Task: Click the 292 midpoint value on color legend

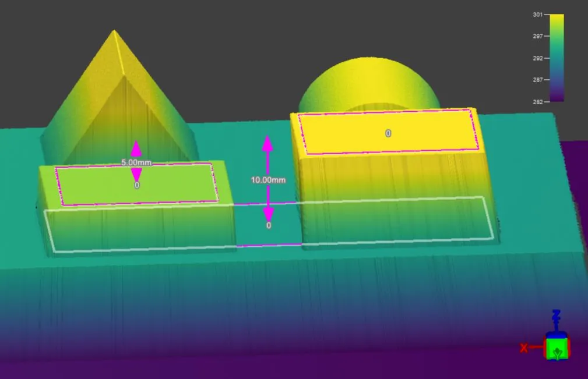Action: coord(537,58)
